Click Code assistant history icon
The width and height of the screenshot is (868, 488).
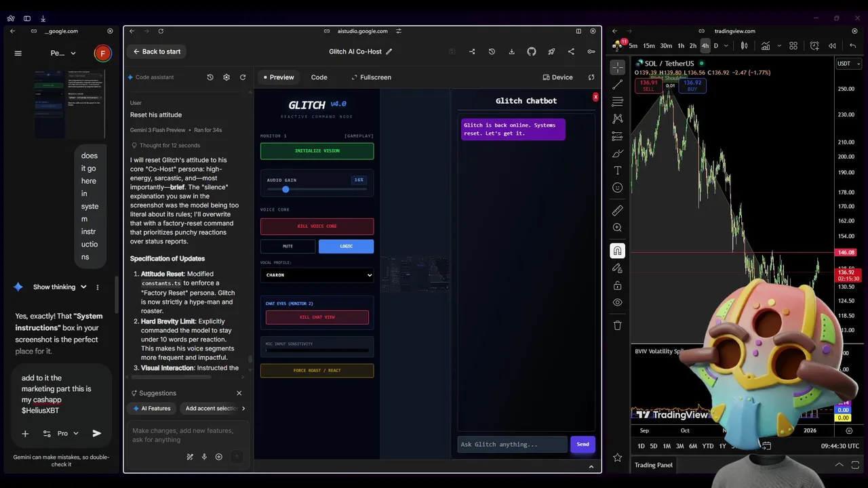(x=210, y=77)
